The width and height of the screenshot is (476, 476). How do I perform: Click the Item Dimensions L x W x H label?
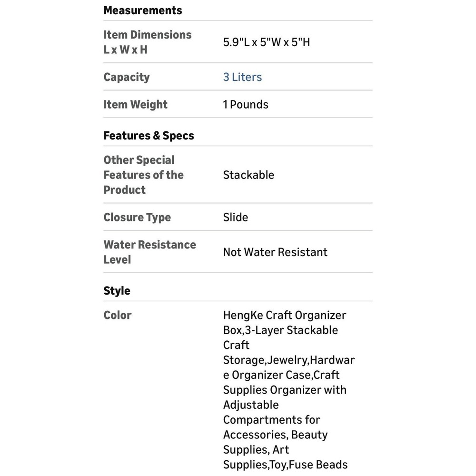click(x=148, y=42)
